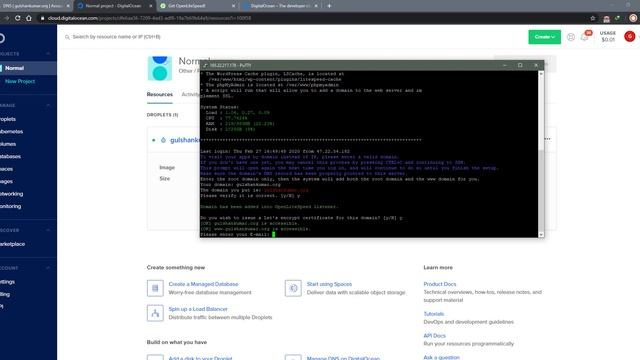Click the PuTTY title bar icon
This screenshot has width=640, height=360.
coord(205,65)
